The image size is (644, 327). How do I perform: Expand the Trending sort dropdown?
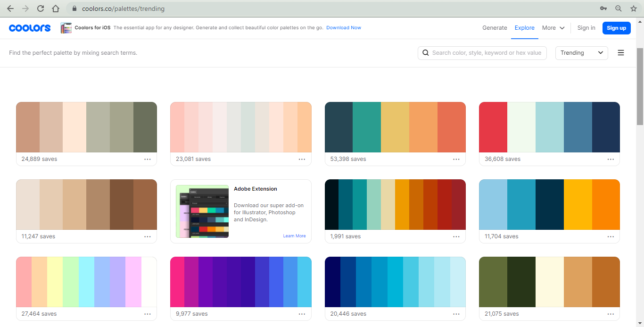(582, 53)
